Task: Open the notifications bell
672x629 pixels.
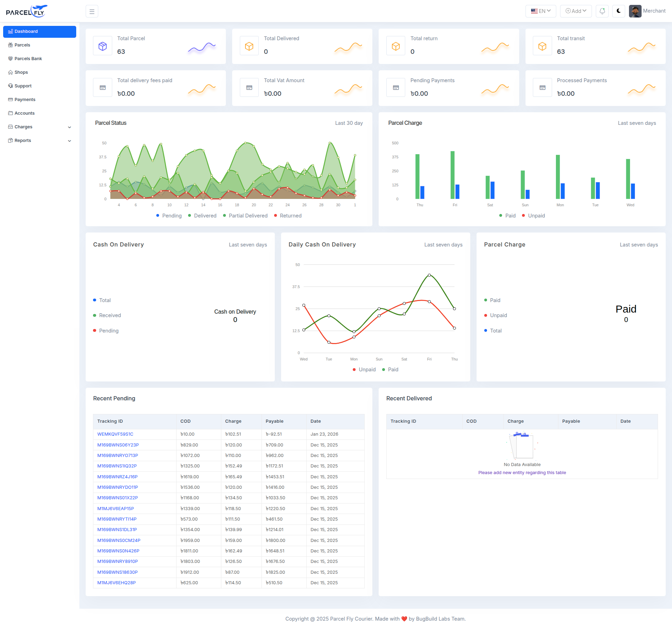Action: tap(602, 11)
